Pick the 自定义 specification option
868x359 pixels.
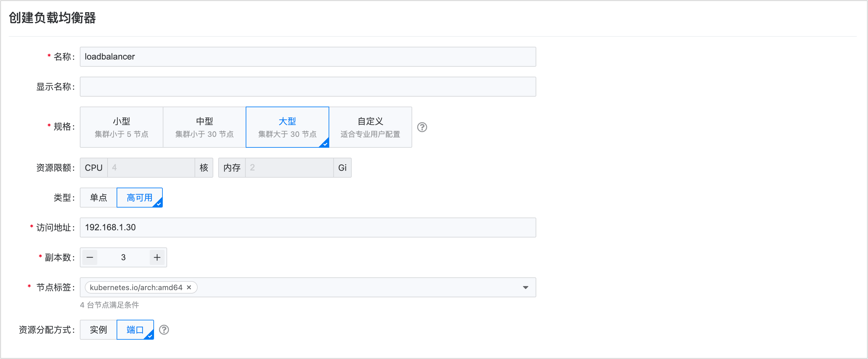click(x=370, y=127)
